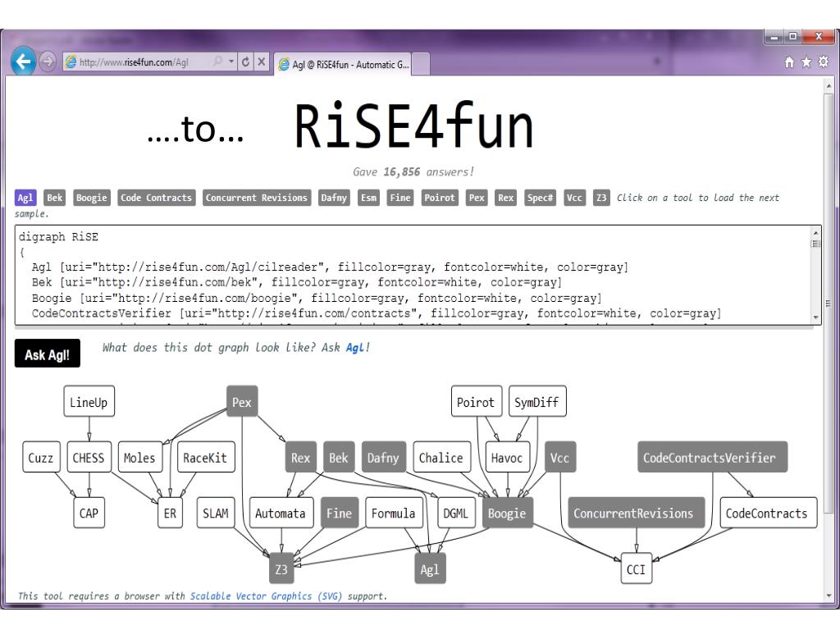This screenshot has height=630, width=840.
Task: Click the CCI graph node
Action: [637, 568]
